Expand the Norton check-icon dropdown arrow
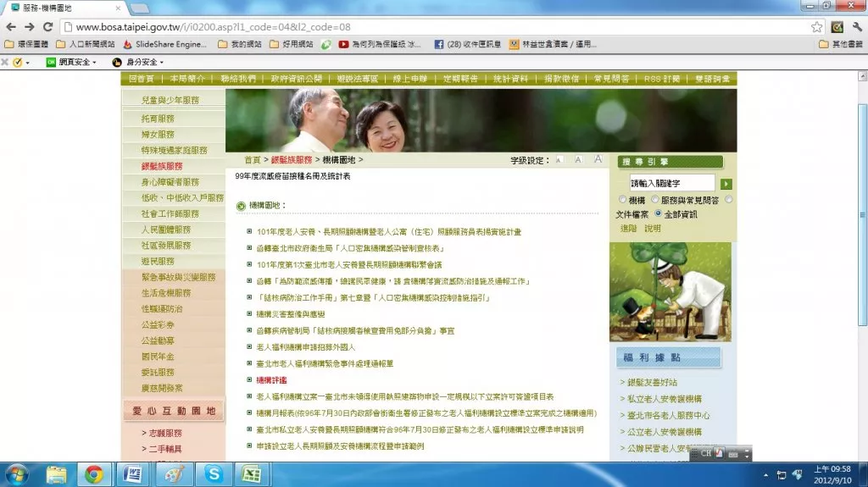The height and width of the screenshot is (487, 868). [x=27, y=63]
